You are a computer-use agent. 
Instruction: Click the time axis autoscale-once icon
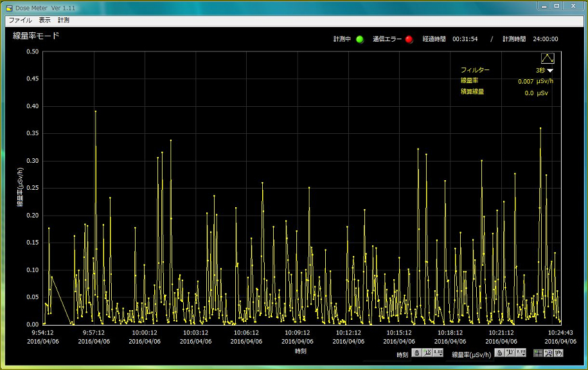point(427,353)
